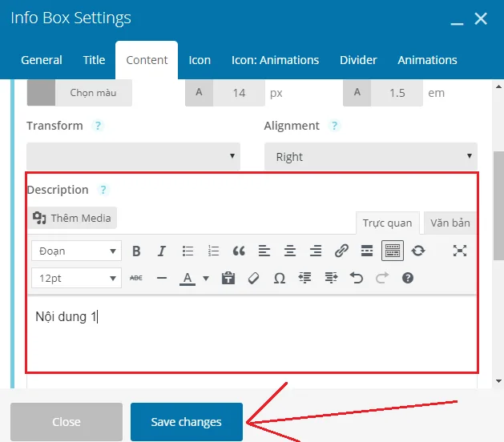Open fullscreen distraction-free mode
Viewport: 504px width, 442px height.
[x=460, y=251]
